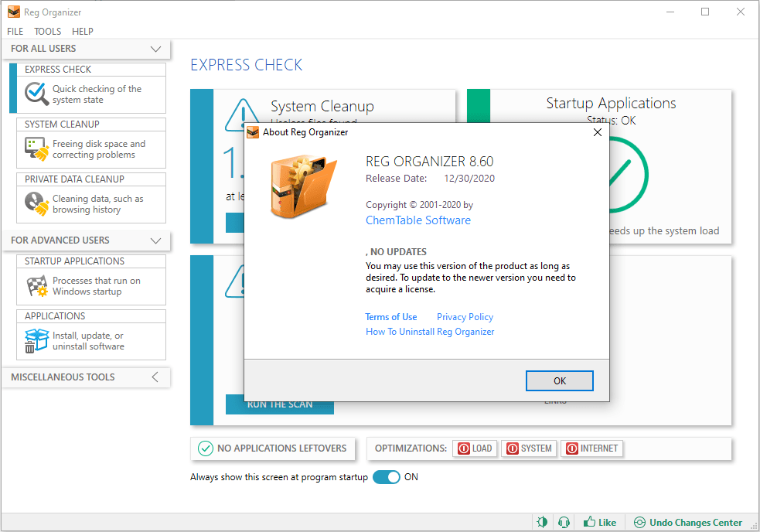Expand the Miscellaneous Tools section
Viewport: 760px width, 532px height.
tap(155, 377)
